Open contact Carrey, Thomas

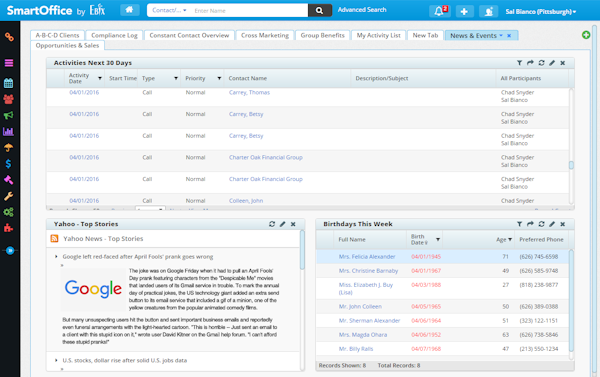pos(249,92)
